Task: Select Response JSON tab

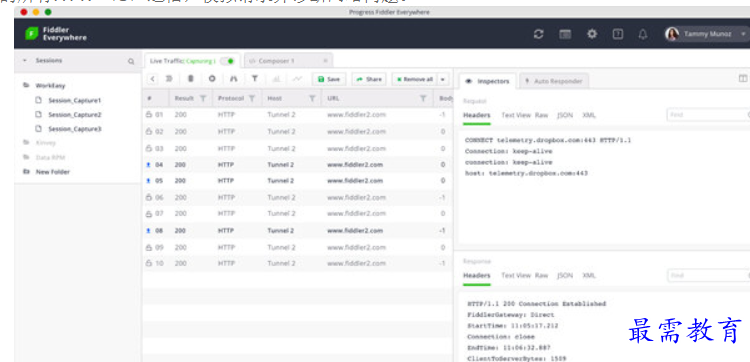Action: 565,275
